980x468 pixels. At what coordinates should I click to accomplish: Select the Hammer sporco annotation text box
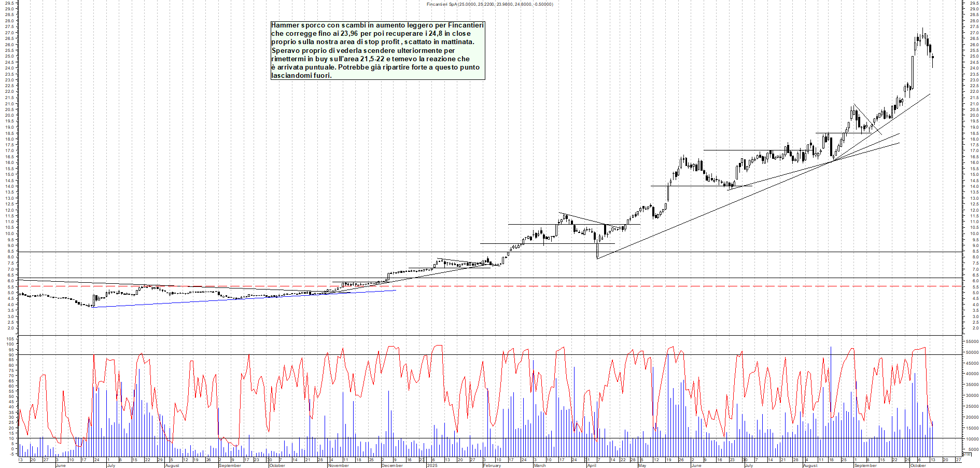click(377, 50)
